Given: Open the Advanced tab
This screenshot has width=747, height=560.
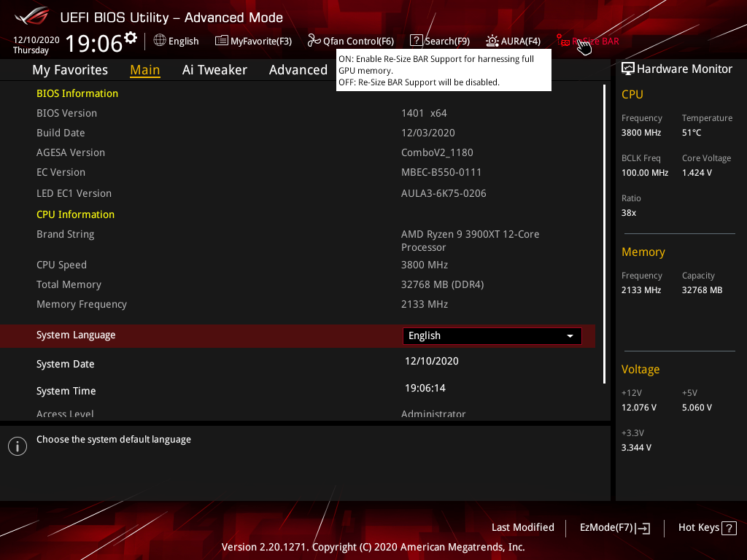Looking at the screenshot, I should (x=298, y=70).
